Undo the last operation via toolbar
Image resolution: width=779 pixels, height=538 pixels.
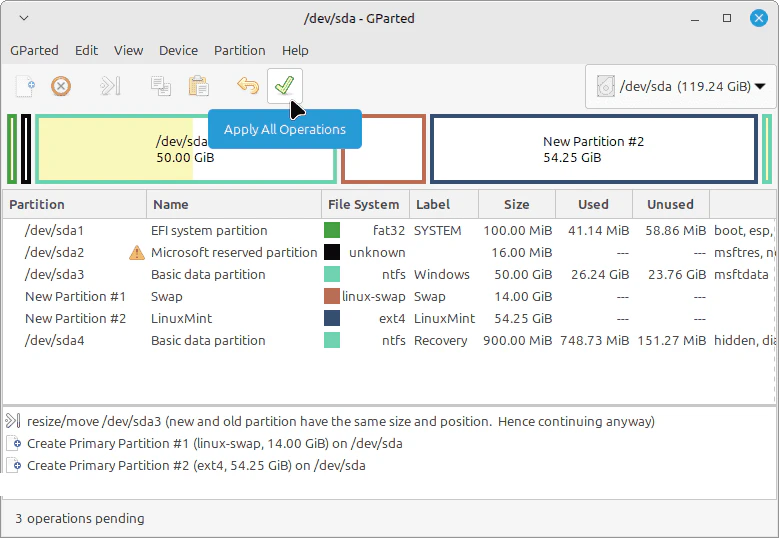(248, 86)
